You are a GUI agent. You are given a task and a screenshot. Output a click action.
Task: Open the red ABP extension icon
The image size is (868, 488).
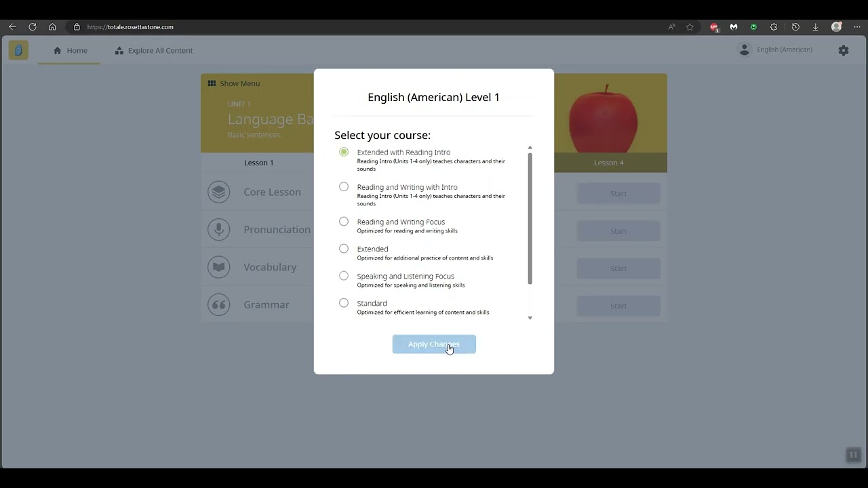point(714,27)
